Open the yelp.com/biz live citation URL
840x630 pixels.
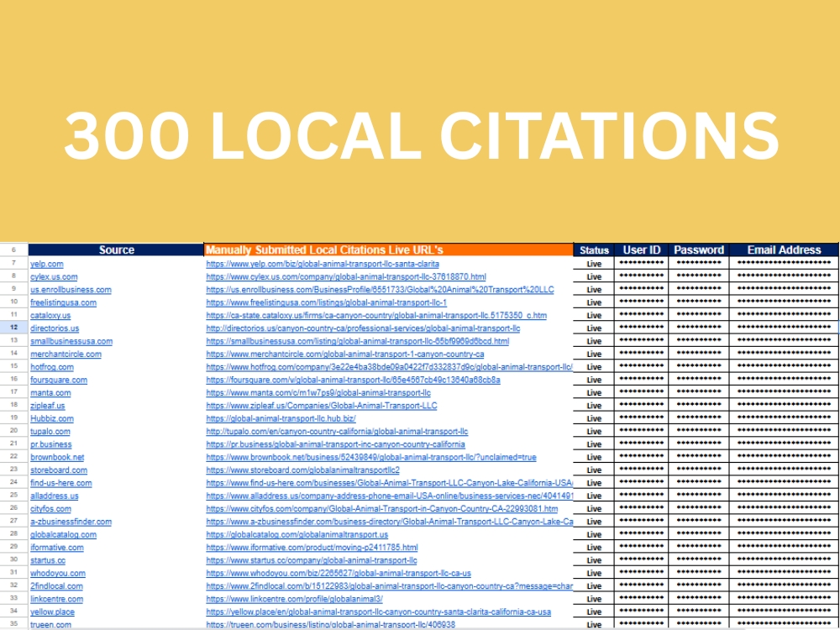[323, 264]
